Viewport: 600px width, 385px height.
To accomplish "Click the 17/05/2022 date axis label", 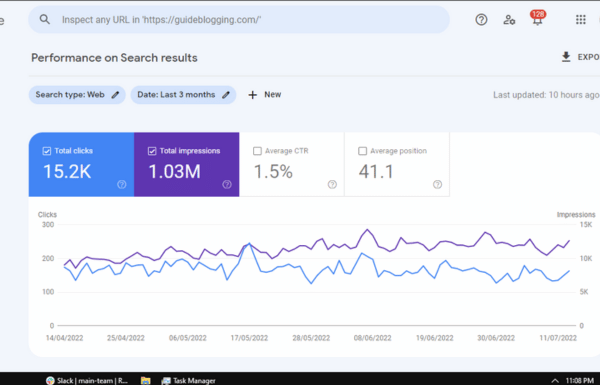I will pos(249,338).
